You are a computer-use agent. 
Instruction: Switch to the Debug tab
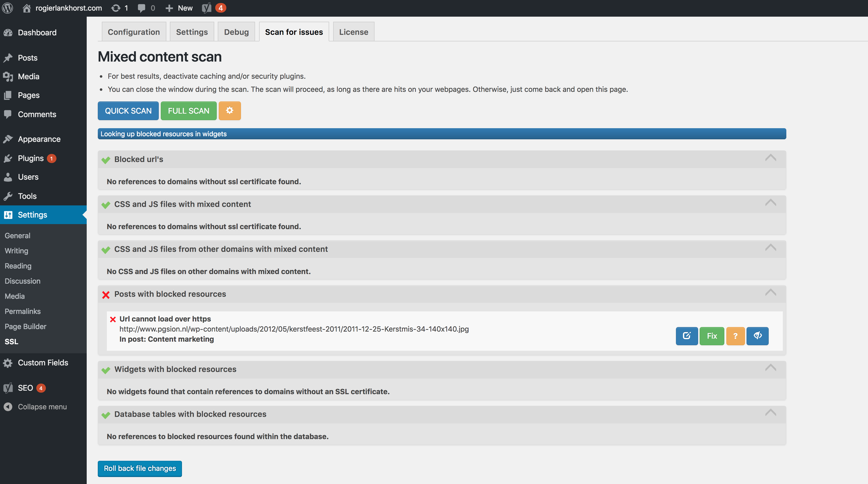coord(236,32)
